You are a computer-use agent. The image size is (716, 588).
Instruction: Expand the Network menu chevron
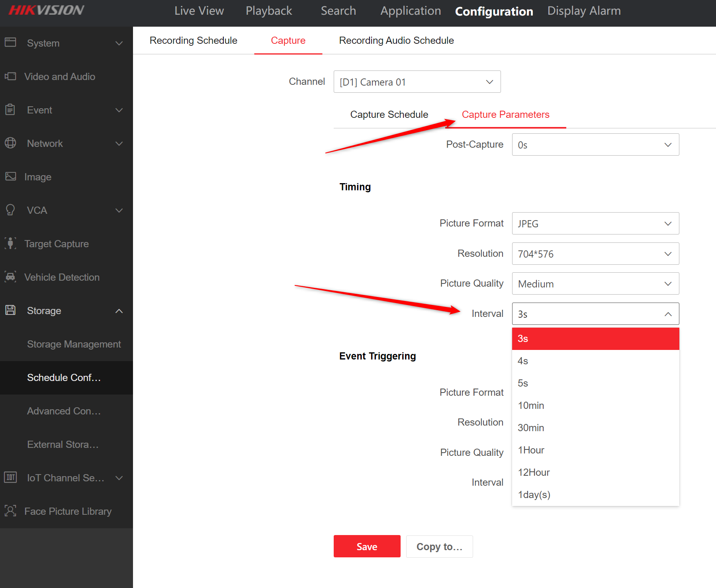click(x=119, y=143)
